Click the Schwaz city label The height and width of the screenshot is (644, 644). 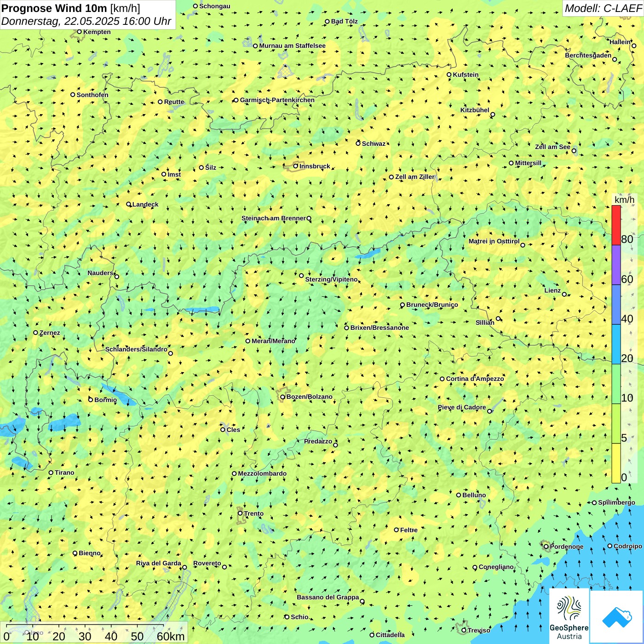pyautogui.click(x=374, y=144)
